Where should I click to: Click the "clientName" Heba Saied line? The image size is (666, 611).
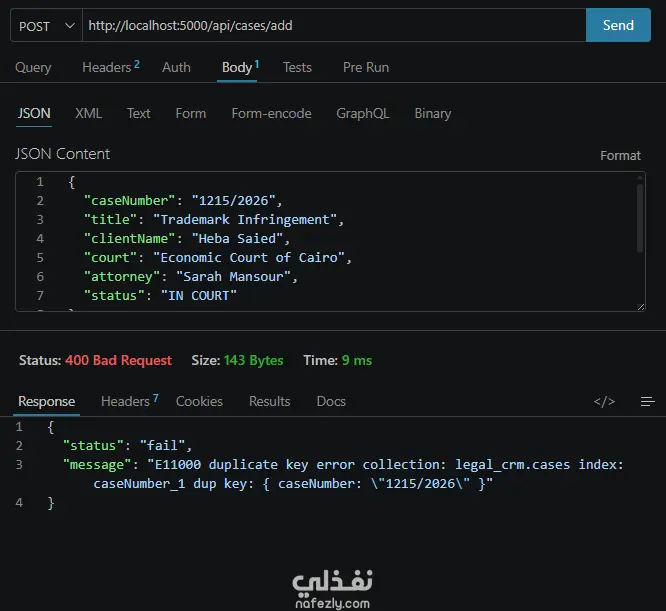[186, 239]
